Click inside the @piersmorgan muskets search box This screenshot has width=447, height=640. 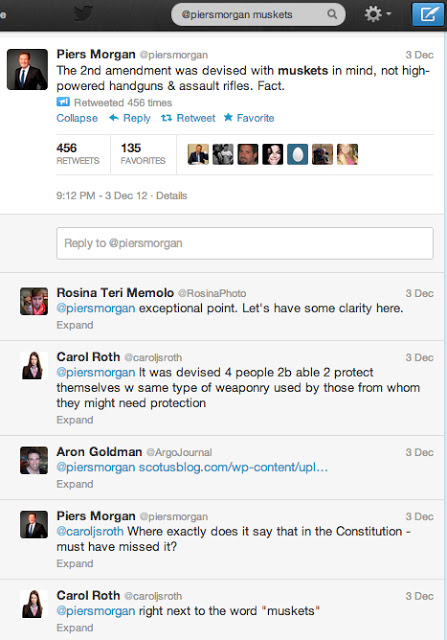[251, 14]
